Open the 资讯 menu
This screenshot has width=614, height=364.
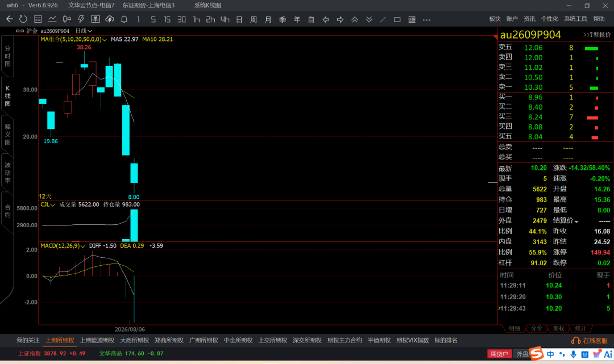tap(529, 19)
